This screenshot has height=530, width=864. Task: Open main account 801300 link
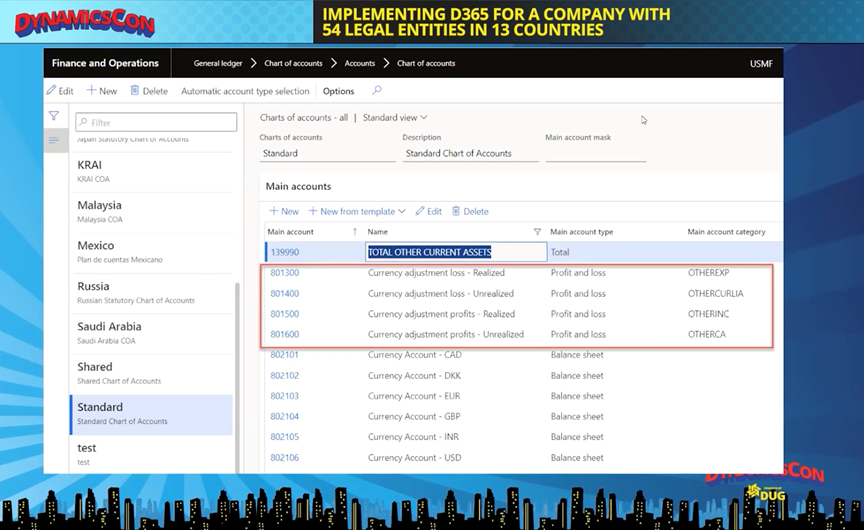coord(284,273)
